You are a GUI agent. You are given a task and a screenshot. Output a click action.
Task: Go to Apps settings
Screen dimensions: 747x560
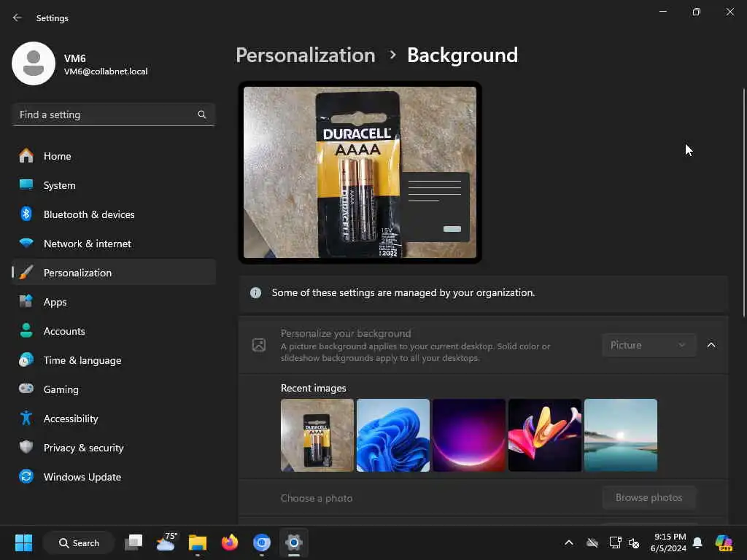[114, 302]
